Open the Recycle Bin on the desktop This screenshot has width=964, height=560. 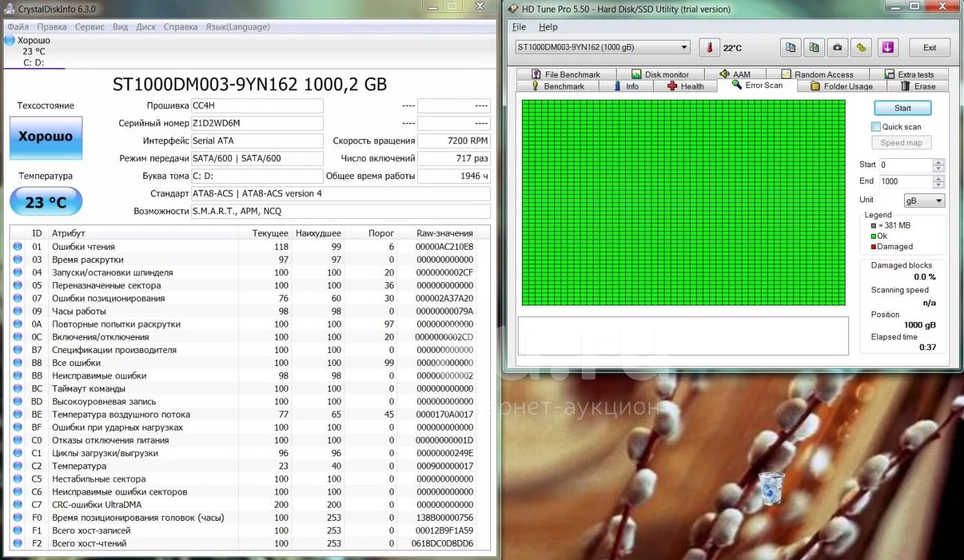point(771,488)
